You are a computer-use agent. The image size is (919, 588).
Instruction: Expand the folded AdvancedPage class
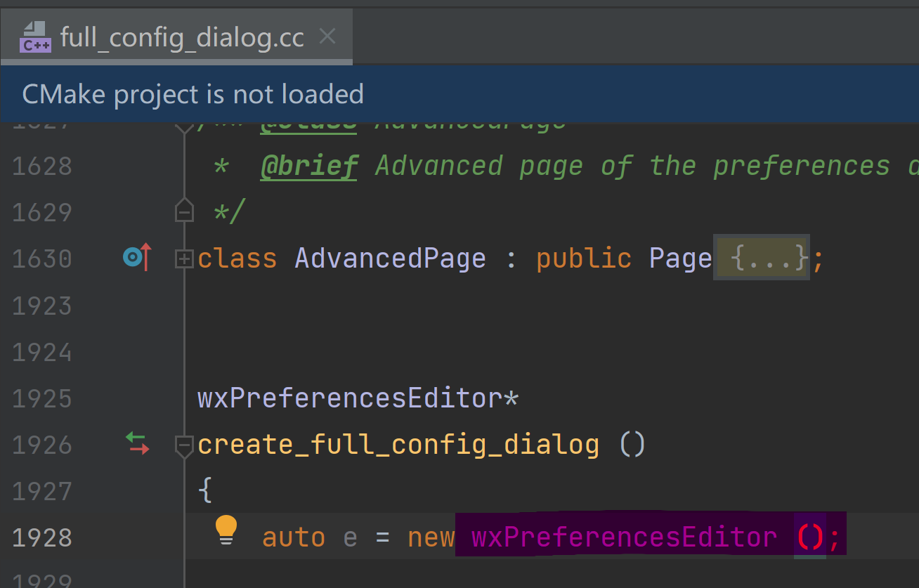pyautogui.click(x=184, y=259)
